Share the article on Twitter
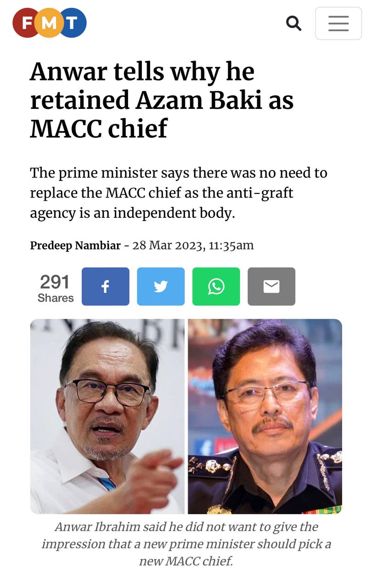The image size is (372, 588). pos(161,287)
